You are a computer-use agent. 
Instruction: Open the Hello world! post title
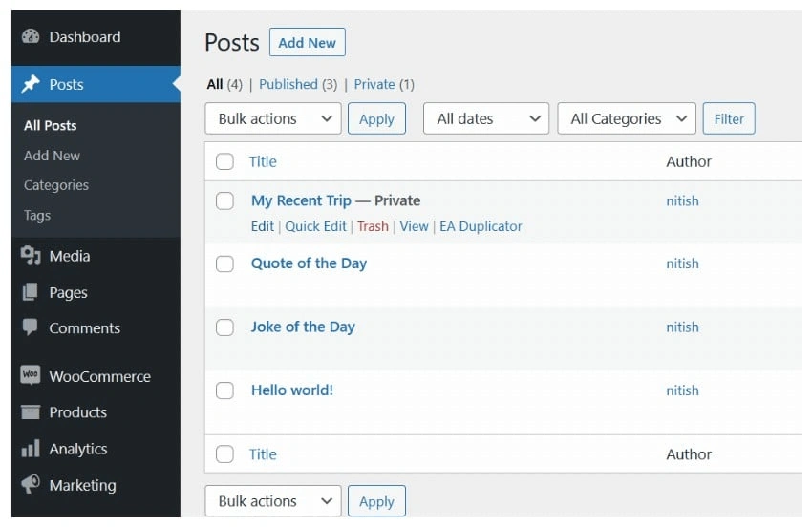(x=291, y=390)
